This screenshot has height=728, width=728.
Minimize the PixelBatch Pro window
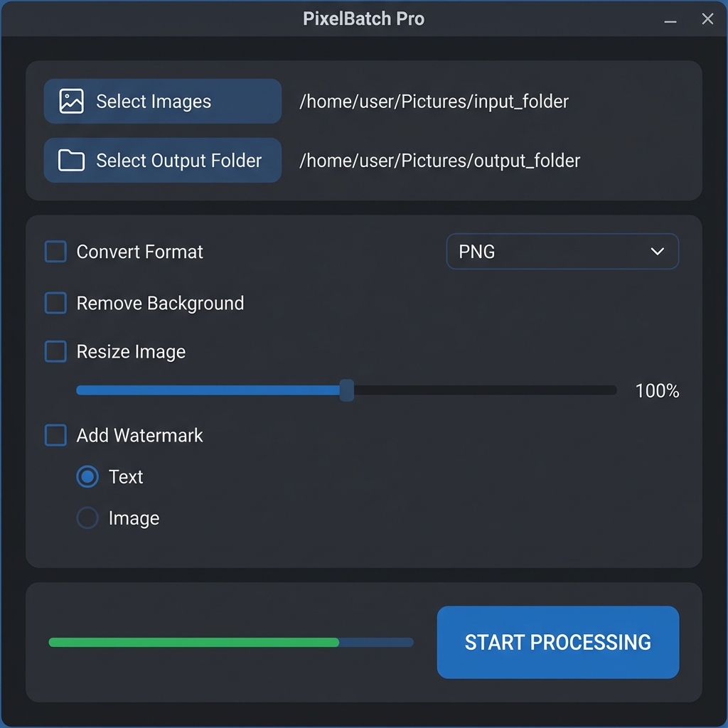point(670,21)
